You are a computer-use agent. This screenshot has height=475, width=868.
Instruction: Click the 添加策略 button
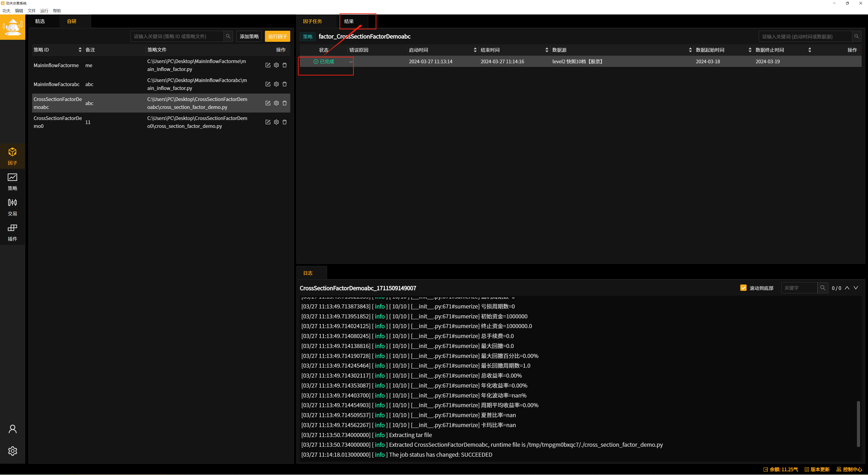(249, 36)
